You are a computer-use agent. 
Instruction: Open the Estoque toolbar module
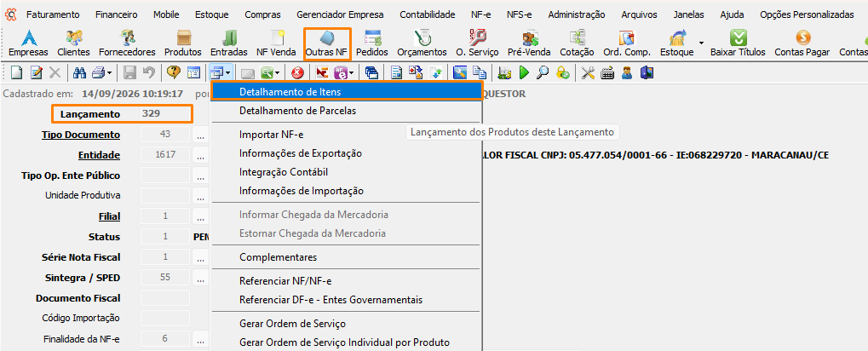[676, 44]
